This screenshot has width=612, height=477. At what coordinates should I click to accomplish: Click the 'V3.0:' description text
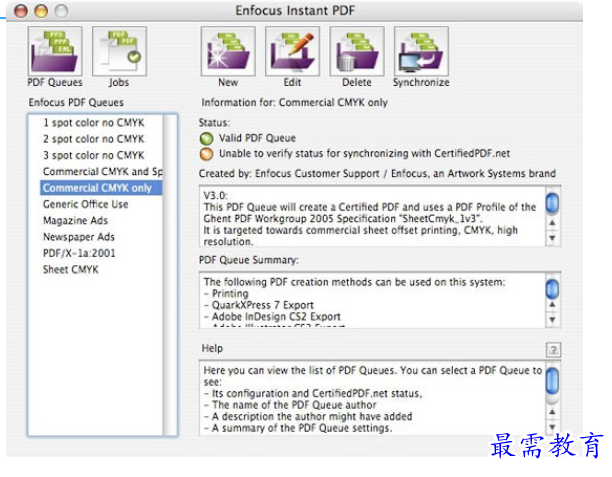(215, 195)
